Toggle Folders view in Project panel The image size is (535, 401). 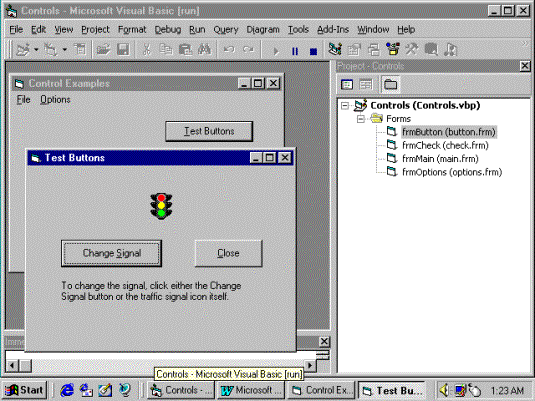pyautogui.click(x=390, y=84)
